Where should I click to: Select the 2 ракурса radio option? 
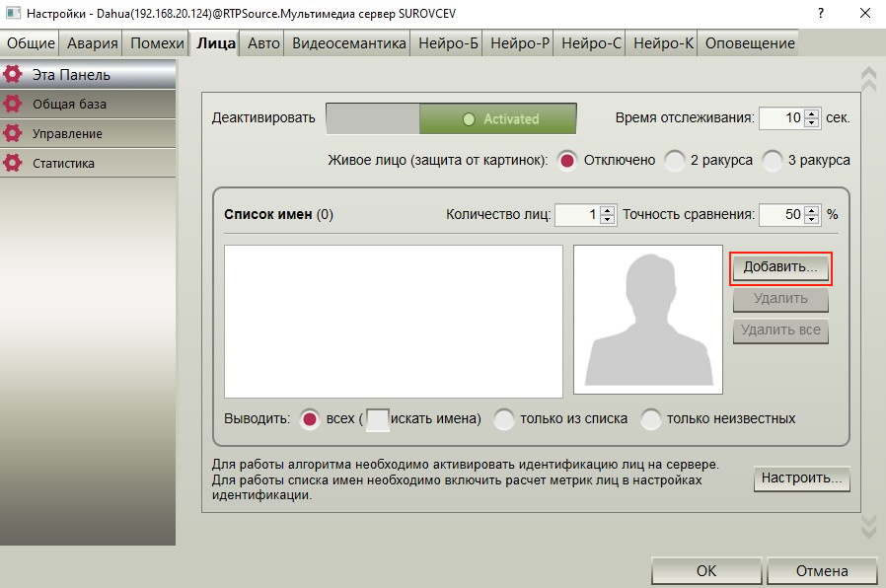click(x=674, y=161)
